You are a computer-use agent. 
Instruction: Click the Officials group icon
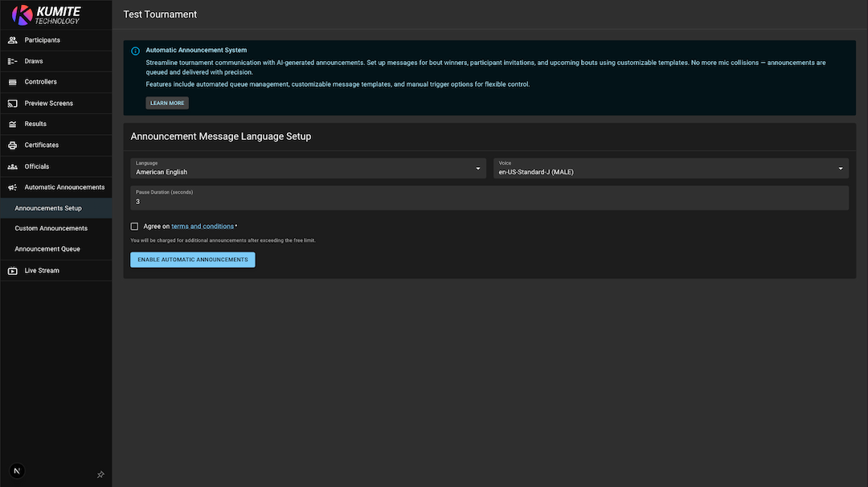12,166
